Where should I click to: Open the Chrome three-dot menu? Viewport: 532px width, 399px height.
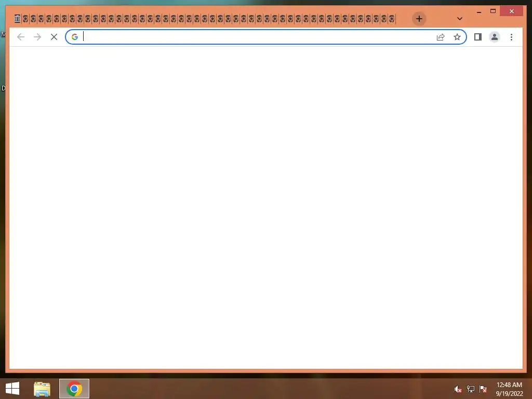[511, 37]
